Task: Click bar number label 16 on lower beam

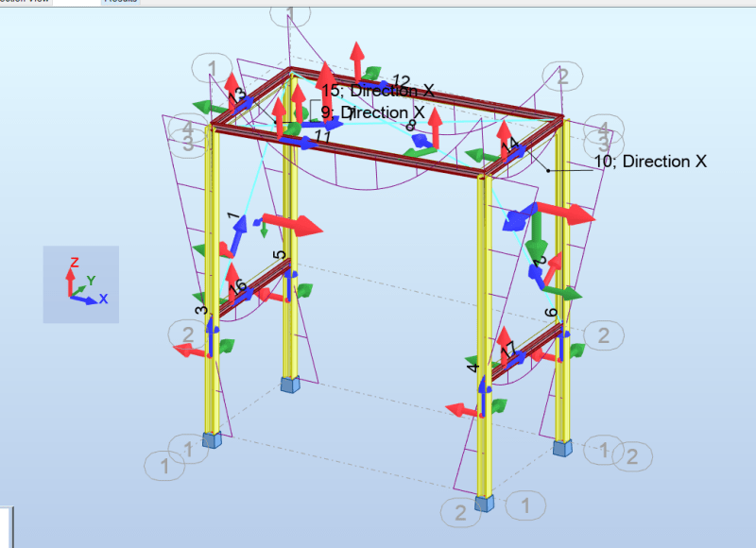Action: point(238,287)
